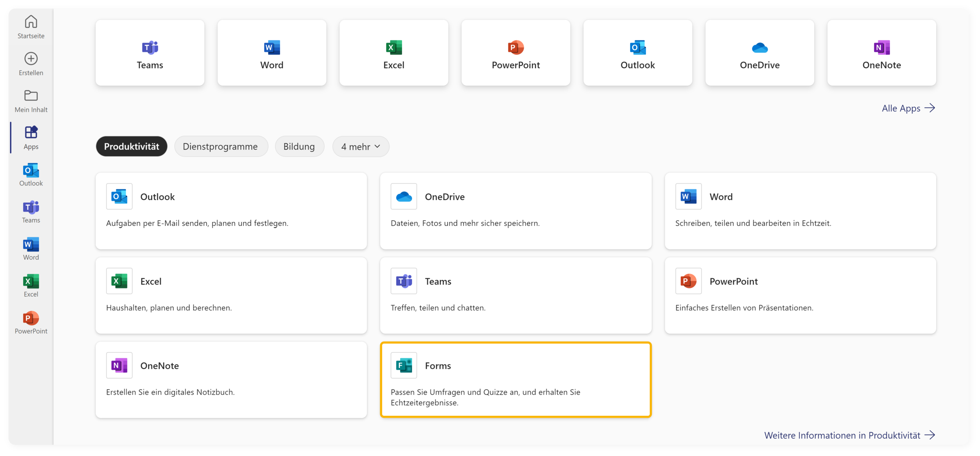Image resolution: width=980 pixels, height=456 pixels.
Task: Launch Teams from the left sidebar
Action: [x=31, y=212]
